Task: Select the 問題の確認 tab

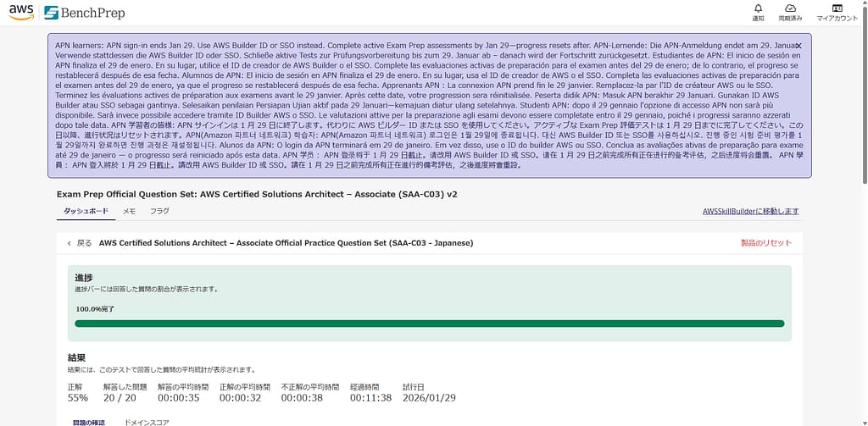Action: (88, 421)
